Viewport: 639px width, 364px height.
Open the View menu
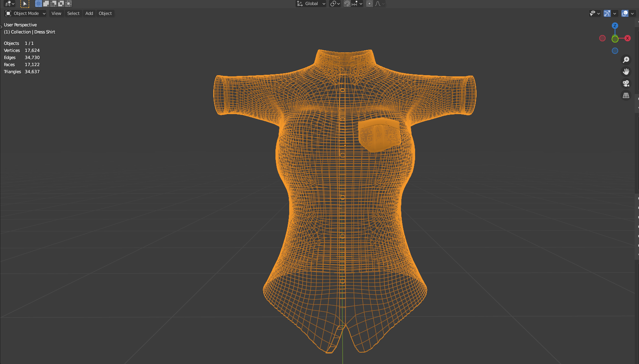coord(56,13)
